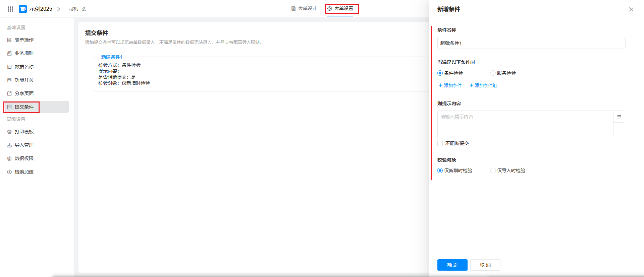Select 仅导入时检验 radio option
The width and height of the screenshot is (644, 277).
pyautogui.click(x=493, y=170)
